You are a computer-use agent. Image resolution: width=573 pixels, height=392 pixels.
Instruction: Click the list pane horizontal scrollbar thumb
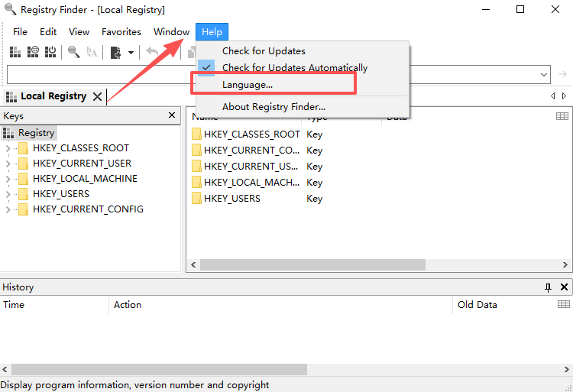pos(312,265)
